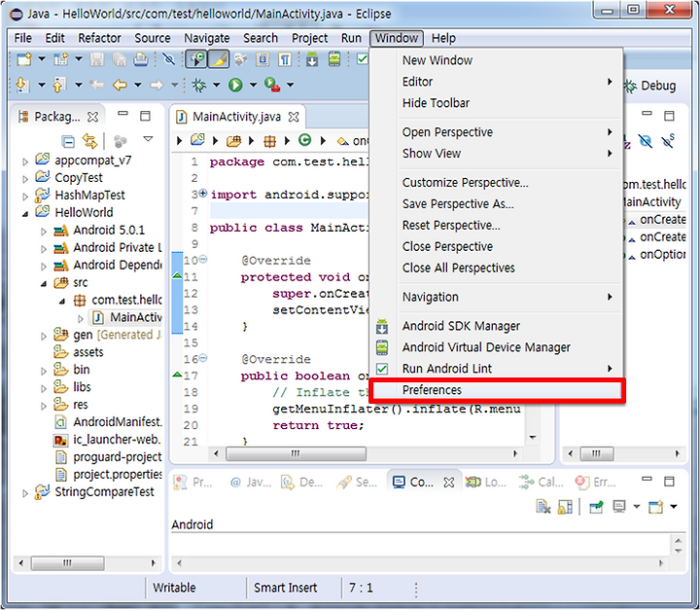Open the Navigation submenu
This screenshot has width=700, height=610.
(x=498, y=297)
